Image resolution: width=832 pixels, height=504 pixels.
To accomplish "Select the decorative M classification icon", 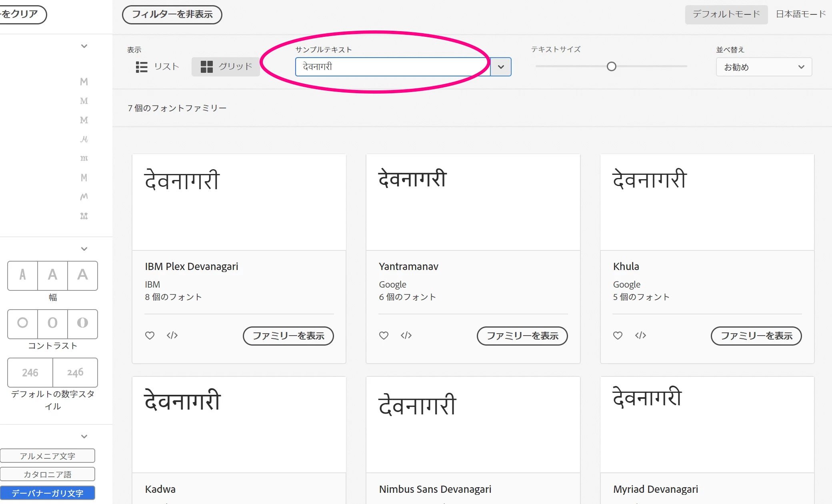I will click(x=84, y=216).
